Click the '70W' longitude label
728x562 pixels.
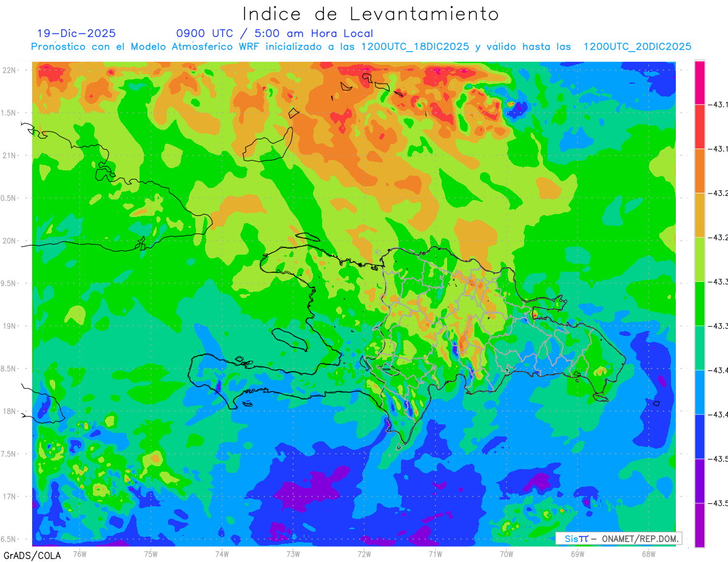coord(506,554)
